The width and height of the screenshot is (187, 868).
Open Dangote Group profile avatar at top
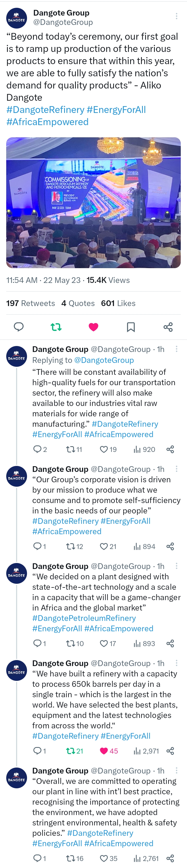point(17,18)
